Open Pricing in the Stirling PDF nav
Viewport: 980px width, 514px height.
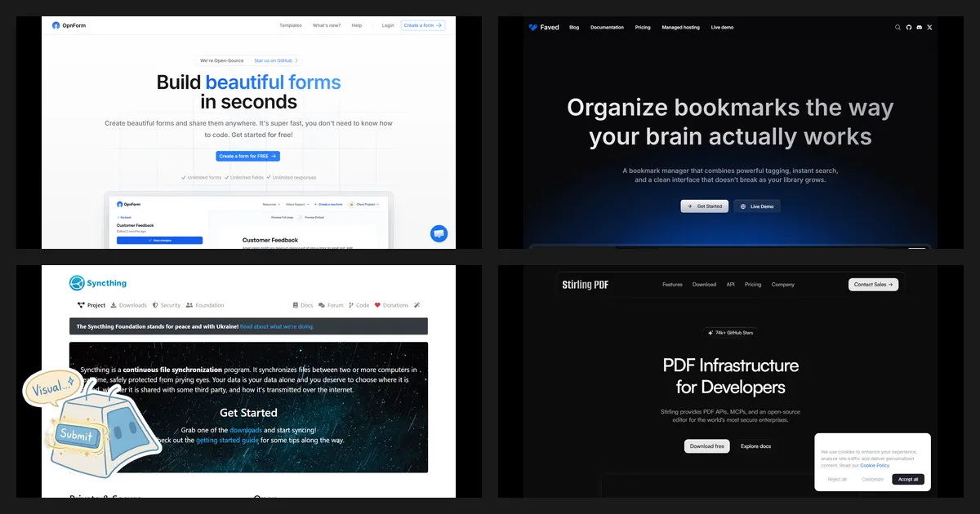753,285
